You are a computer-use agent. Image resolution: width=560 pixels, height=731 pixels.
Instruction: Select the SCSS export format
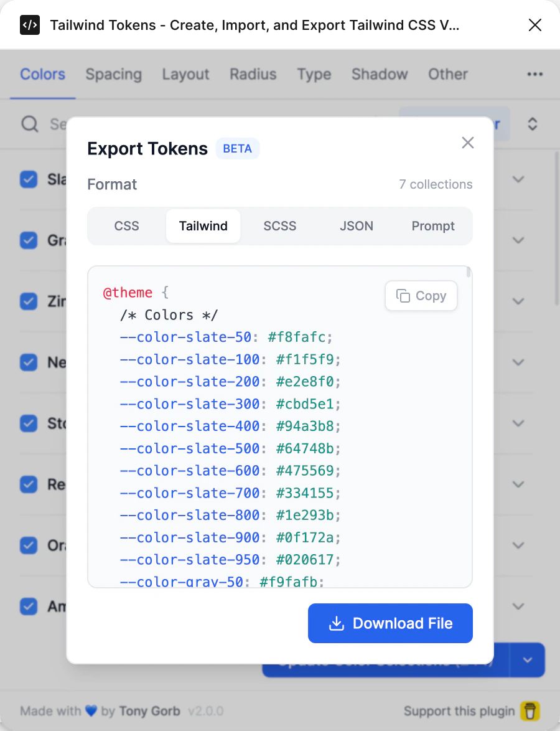pyautogui.click(x=279, y=226)
